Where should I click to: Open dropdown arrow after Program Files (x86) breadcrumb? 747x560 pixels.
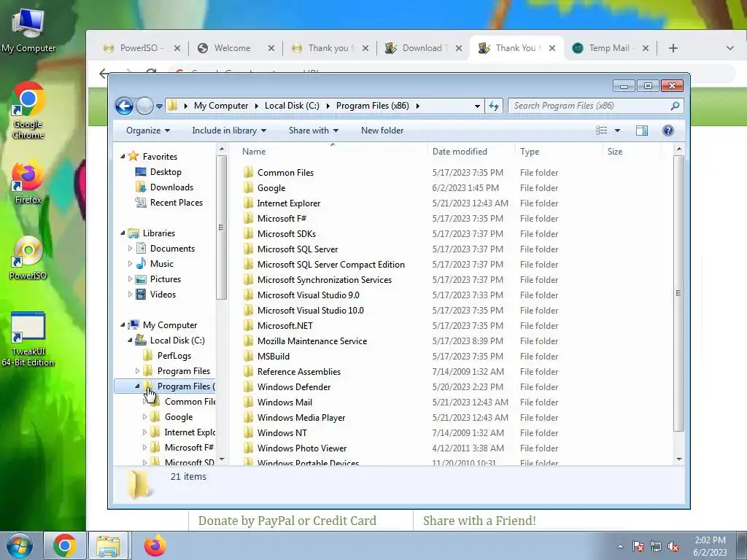[x=418, y=106]
